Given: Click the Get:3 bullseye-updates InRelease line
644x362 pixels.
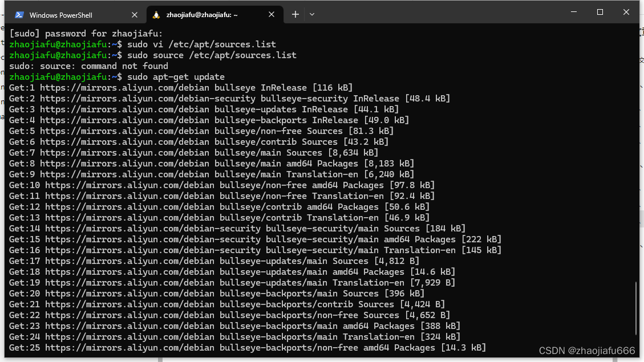Looking at the screenshot, I should [204, 109].
